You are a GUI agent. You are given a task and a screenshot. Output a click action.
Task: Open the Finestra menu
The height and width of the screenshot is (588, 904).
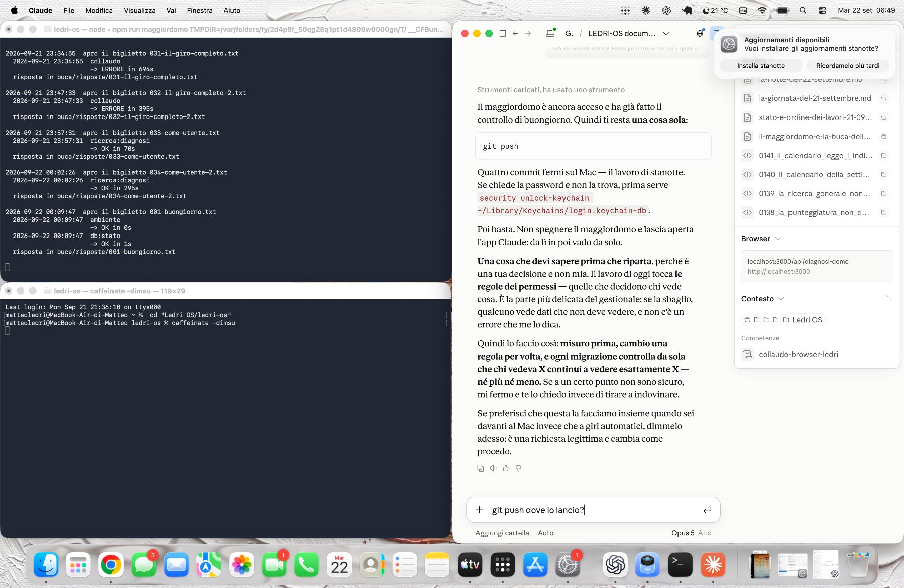coord(200,10)
